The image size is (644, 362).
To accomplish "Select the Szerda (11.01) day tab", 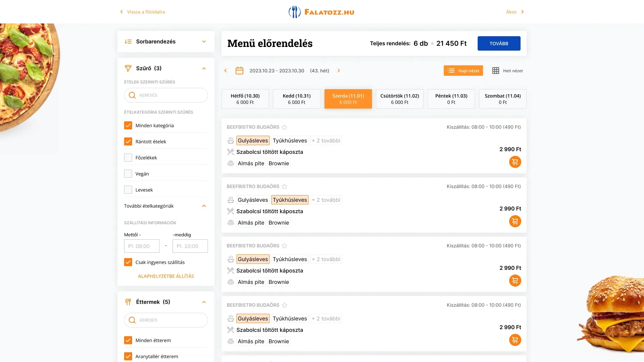I will point(348,99).
